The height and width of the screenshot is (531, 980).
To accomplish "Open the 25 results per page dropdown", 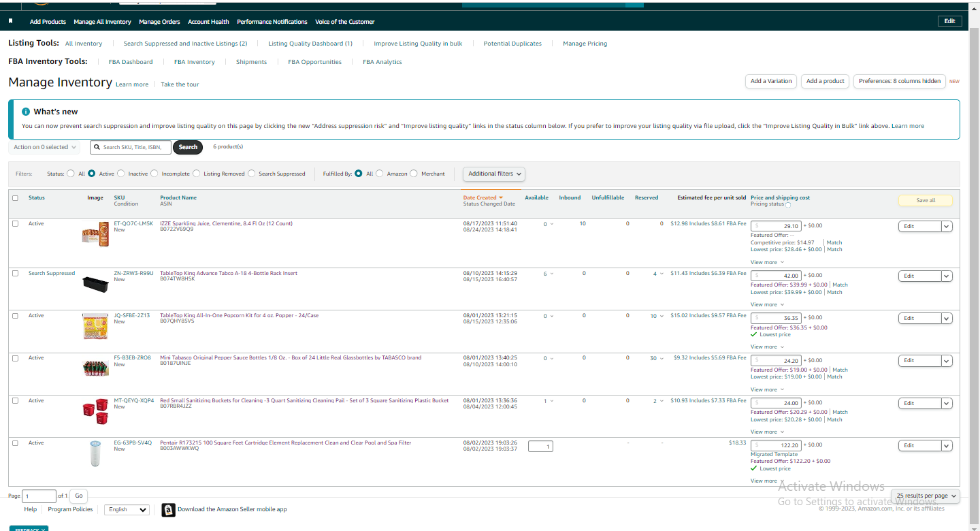I will (x=926, y=496).
